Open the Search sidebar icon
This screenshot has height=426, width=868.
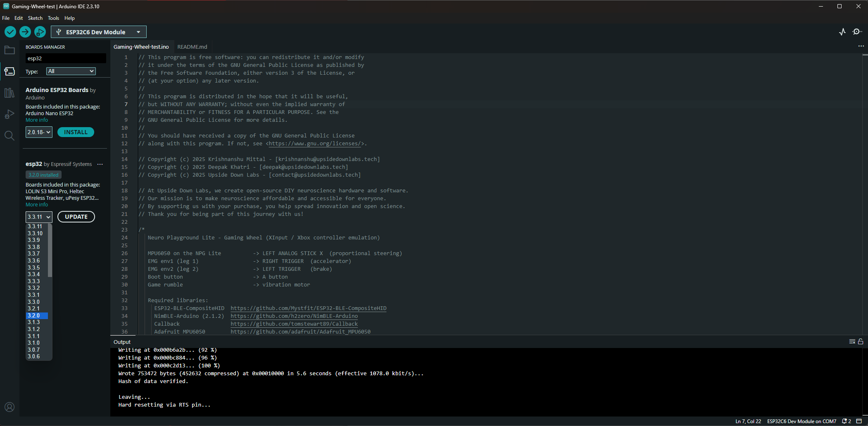(10, 135)
